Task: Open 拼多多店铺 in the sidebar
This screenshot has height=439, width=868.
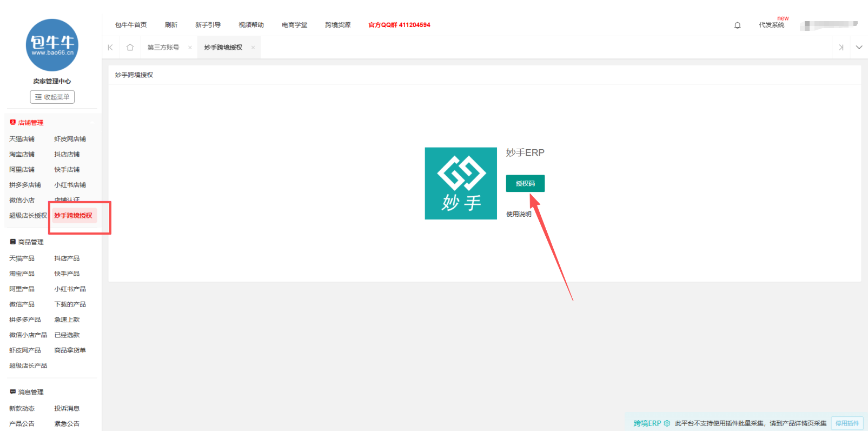Action: tap(25, 185)
